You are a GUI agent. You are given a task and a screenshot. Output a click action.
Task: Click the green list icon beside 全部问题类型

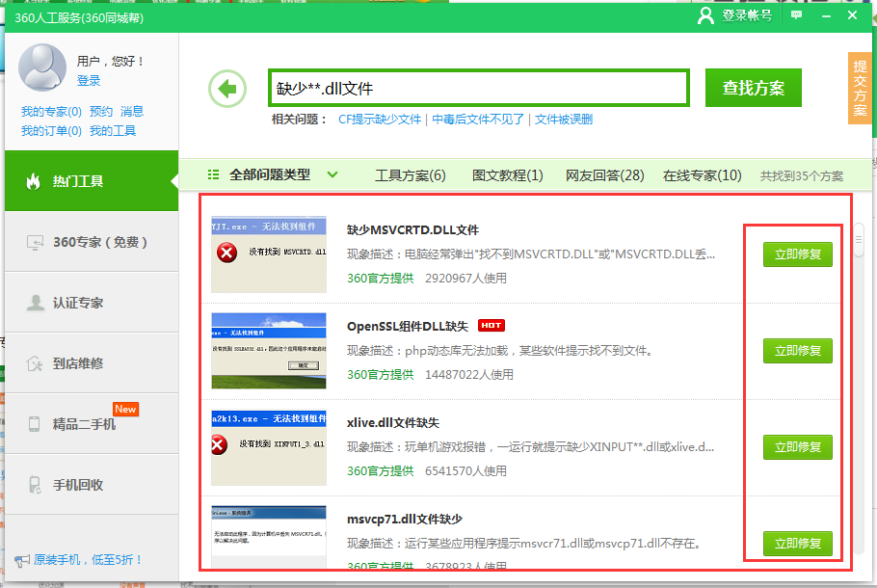(x=214, y=174)
